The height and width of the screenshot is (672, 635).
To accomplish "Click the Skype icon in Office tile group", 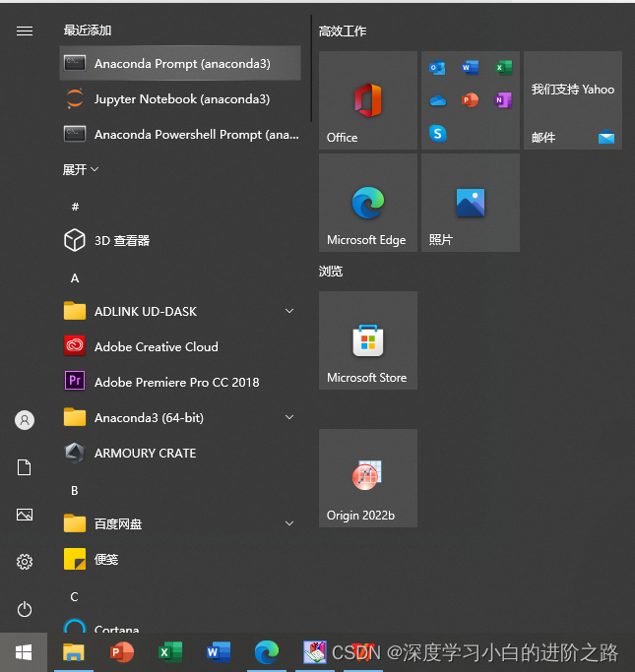I will coord(438,133).
